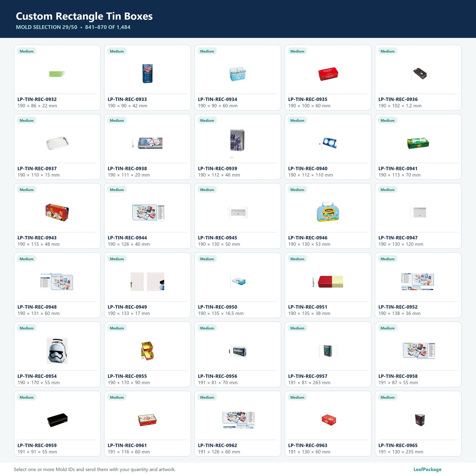
Task: Click mold ID LP-TIN-REC-0952
Action: coord(398,307)
